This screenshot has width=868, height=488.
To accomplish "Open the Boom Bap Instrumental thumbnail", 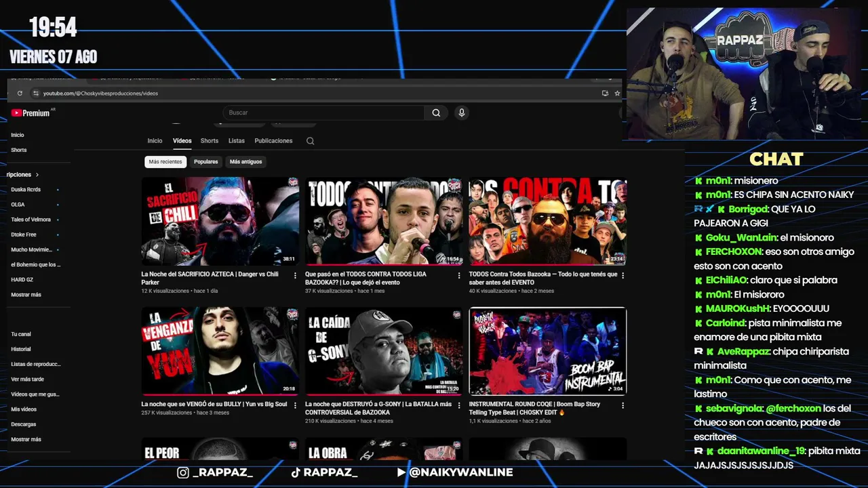I will [548, 351].
